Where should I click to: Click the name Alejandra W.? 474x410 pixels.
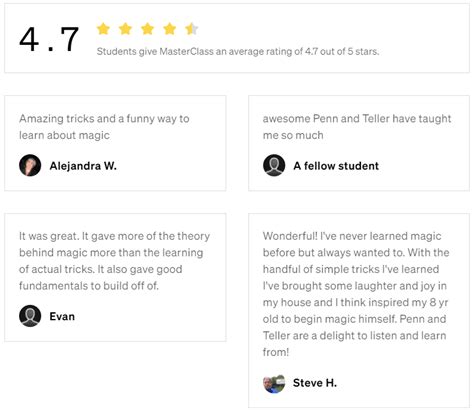point(83,166)
